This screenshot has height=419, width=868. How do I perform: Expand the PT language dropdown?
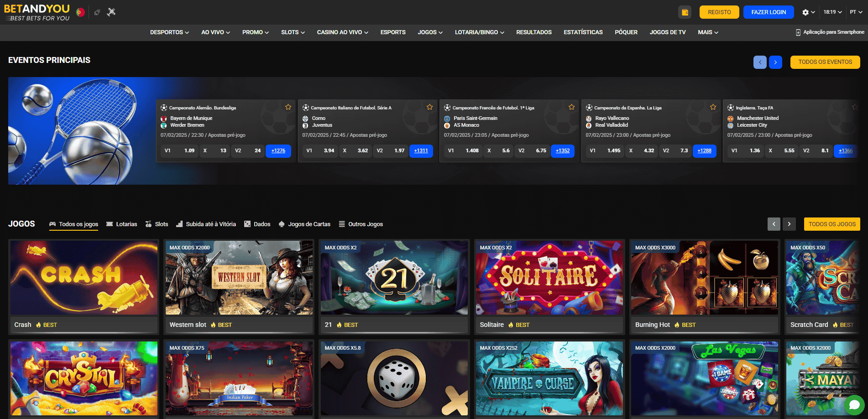tap(857, 12)
